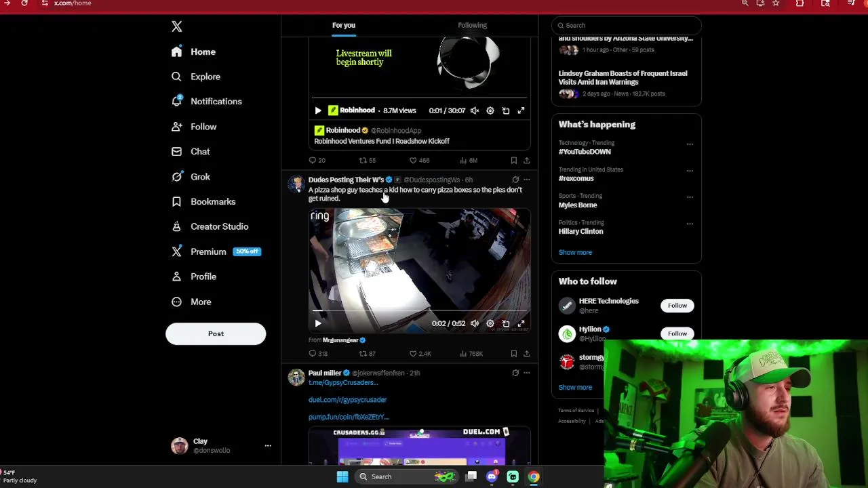Click the Search input field
Screen dimensions: 868x488
627,25
